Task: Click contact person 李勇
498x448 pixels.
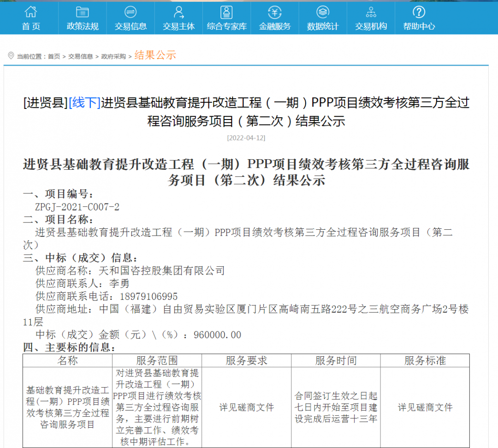Action: pyautogui.click(x=119, y=283)
